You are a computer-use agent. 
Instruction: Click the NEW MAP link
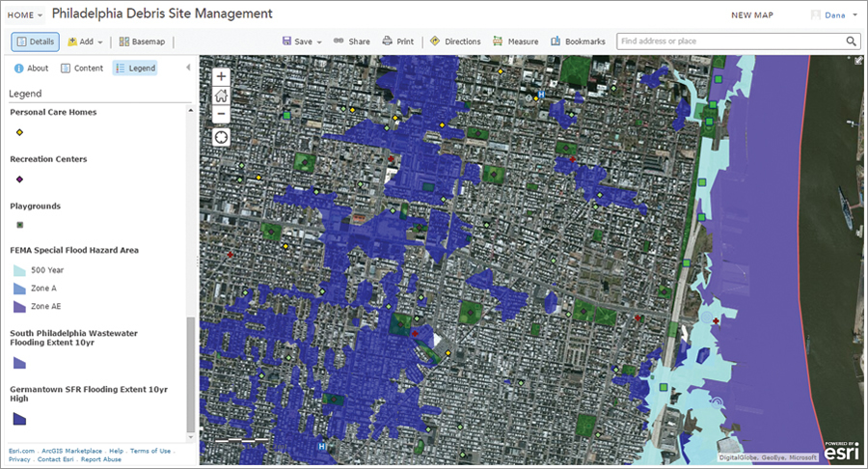(751, 15)
